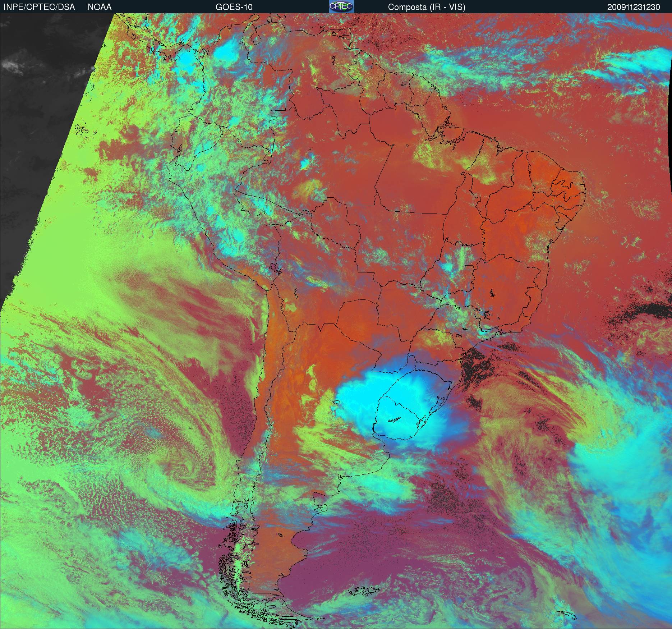Click the GOES-10 satellite label

[x=234, y=7]
